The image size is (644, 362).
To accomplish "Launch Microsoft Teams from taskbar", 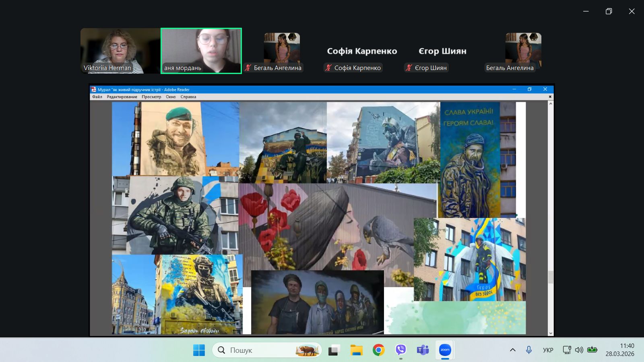I will [x=423, y=350].
